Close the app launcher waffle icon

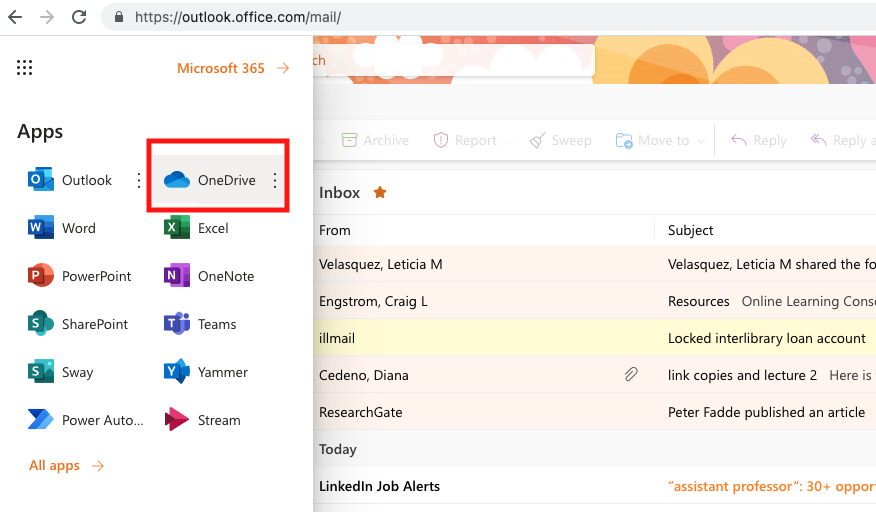tap(24, 68)
